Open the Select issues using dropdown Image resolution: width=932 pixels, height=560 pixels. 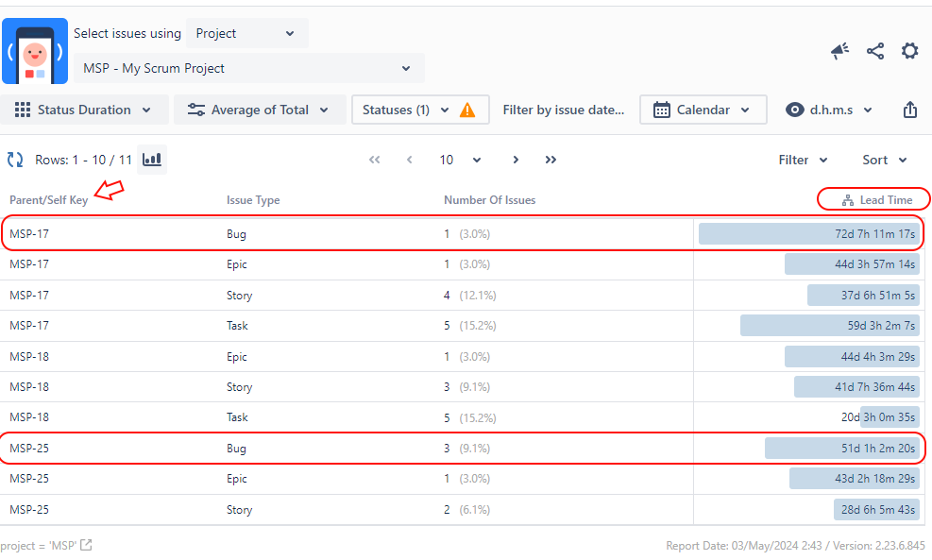[246, 33]
